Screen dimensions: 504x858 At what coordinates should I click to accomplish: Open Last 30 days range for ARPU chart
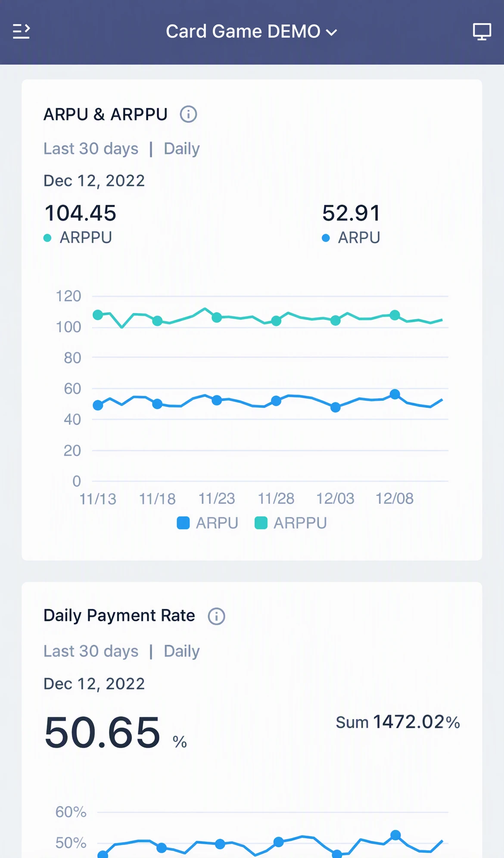91,149
